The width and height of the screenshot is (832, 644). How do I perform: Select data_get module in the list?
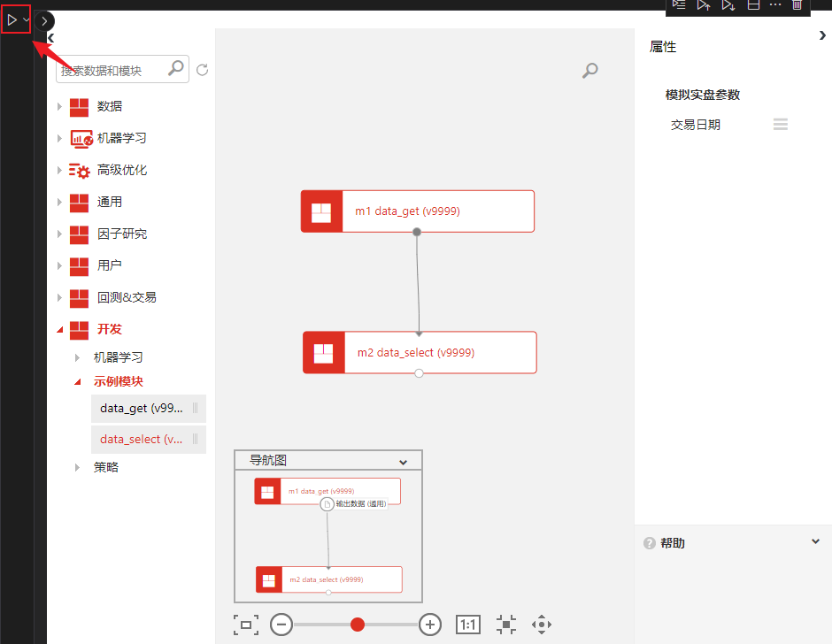(x=142, y=409)
